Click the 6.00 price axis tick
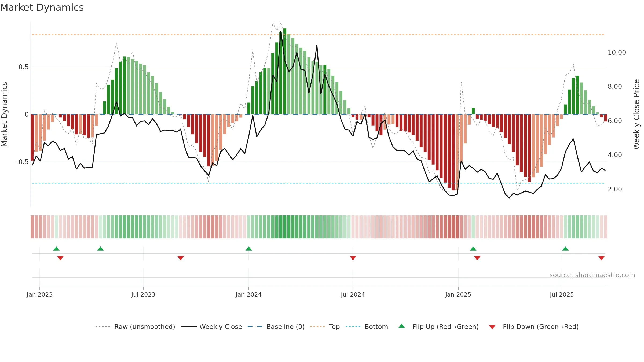 click(x=615, y=121)
